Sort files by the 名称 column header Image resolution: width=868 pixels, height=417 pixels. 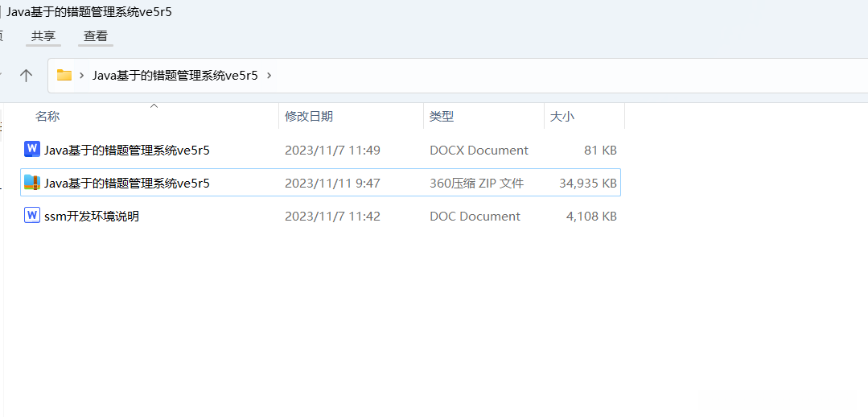(47, 117)
